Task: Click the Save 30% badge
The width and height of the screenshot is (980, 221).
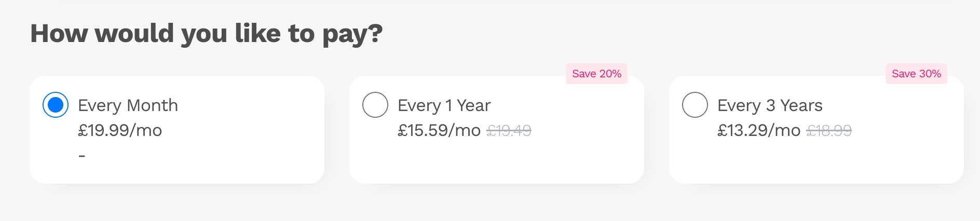Action: [916, 74]
